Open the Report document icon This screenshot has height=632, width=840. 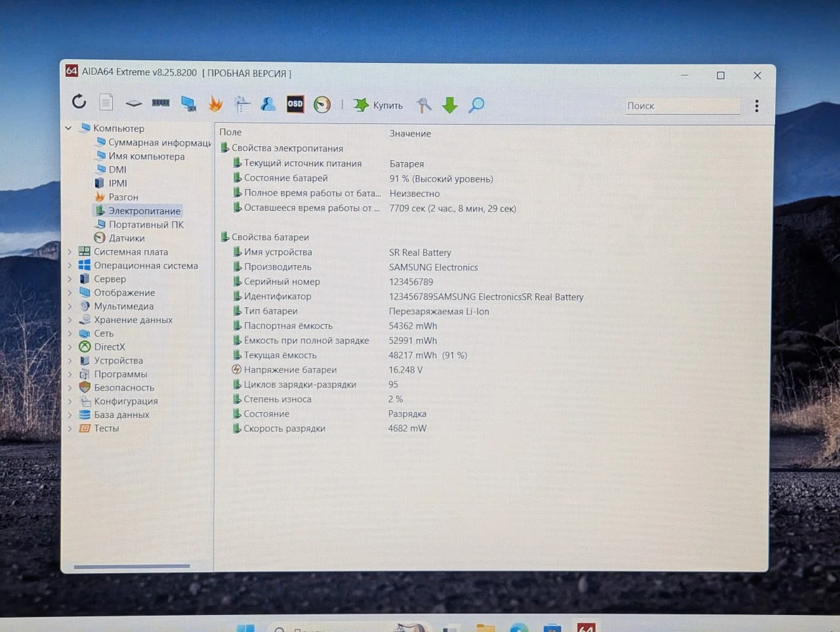point(106,102)
